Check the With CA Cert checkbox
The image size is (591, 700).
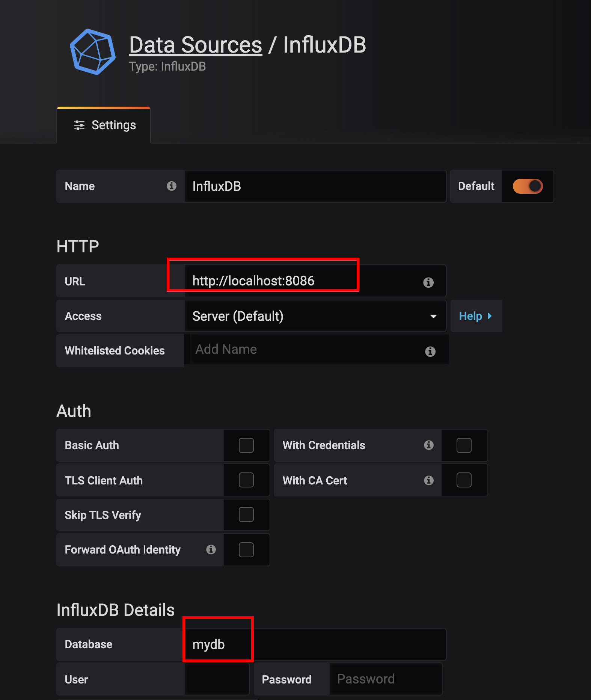click(464, 480)
